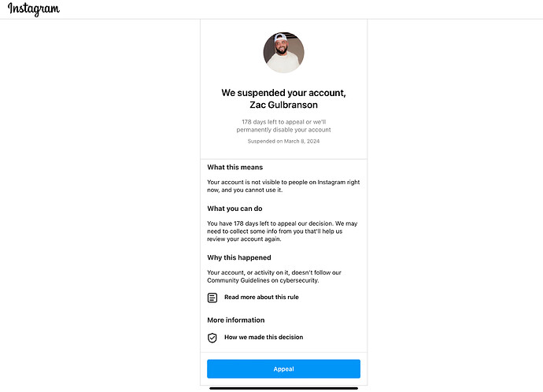Image resolution: width=543 pixels, height=392 pixels.
Task: Click the account not visible paragraph
Action: 283,187
